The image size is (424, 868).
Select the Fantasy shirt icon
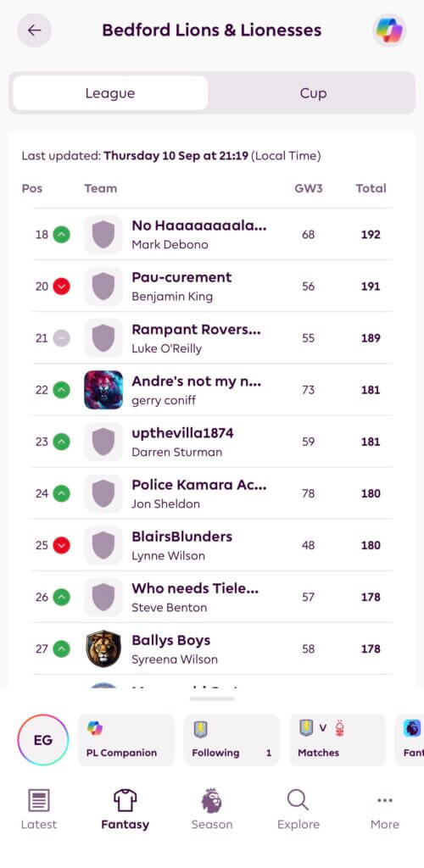point(126,800)
